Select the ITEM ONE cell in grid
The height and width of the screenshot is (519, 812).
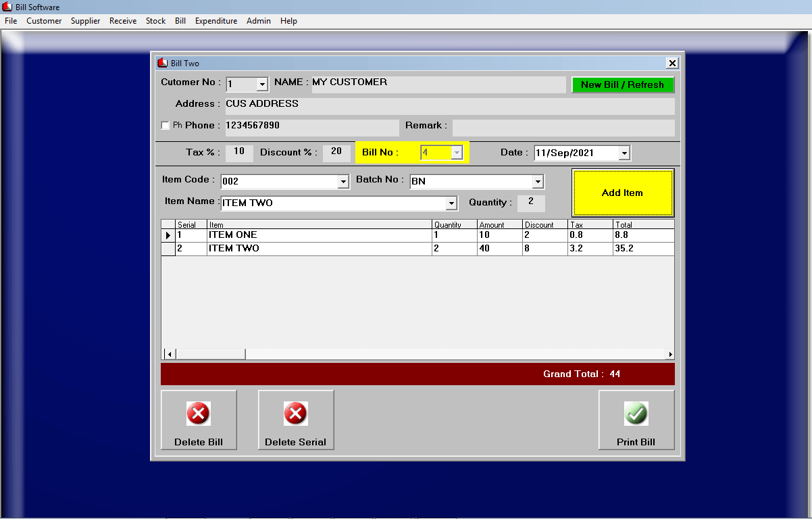coord(320,235)
